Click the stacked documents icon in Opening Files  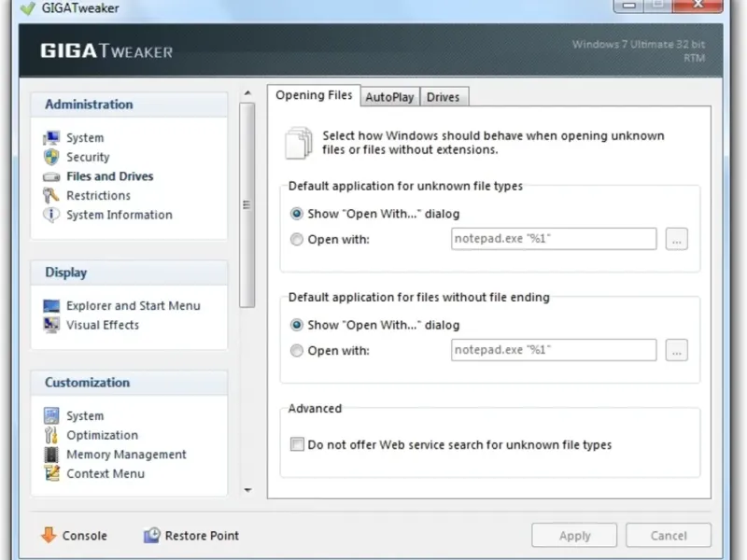click(298, 143)
